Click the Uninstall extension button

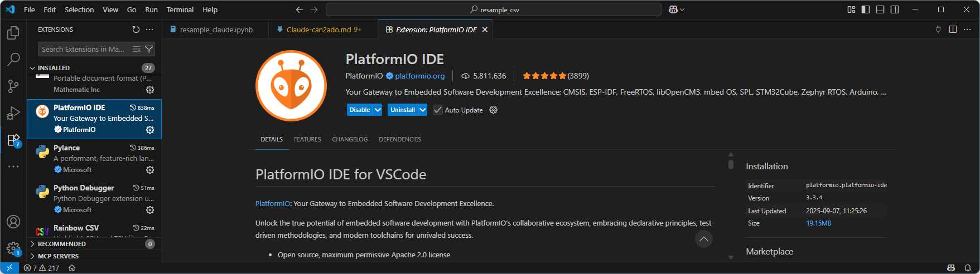pos(402,110)
